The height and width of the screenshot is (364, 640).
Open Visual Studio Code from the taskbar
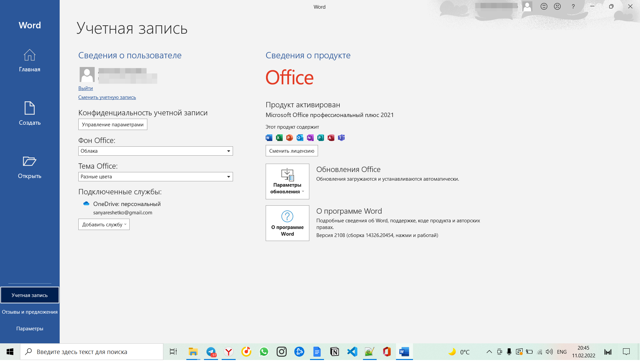tap(352, 352)
